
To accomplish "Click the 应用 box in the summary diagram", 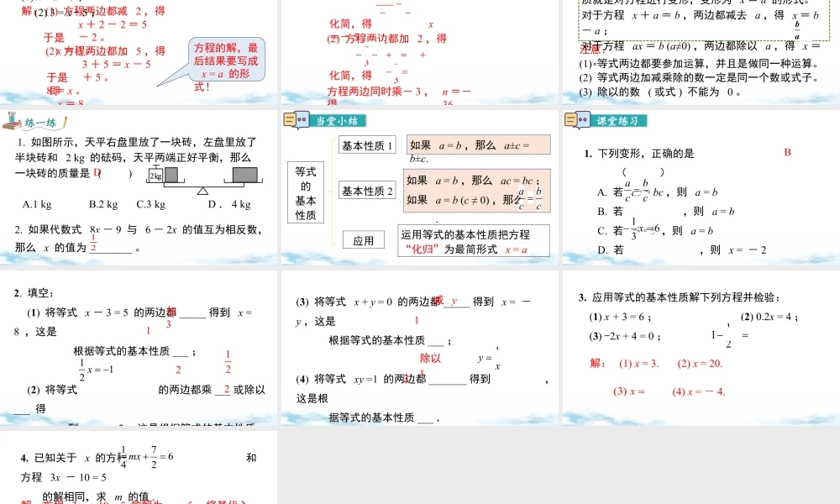I will [364, 239].
